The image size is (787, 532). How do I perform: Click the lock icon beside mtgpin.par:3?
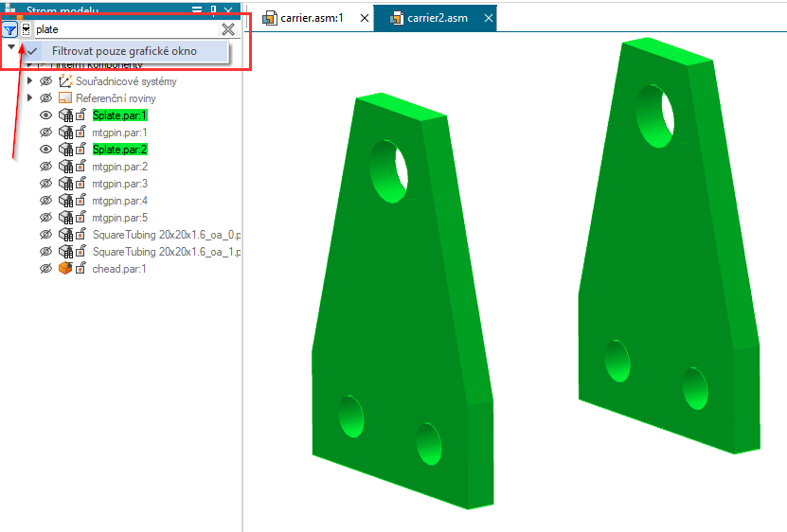tap(80, 184)
